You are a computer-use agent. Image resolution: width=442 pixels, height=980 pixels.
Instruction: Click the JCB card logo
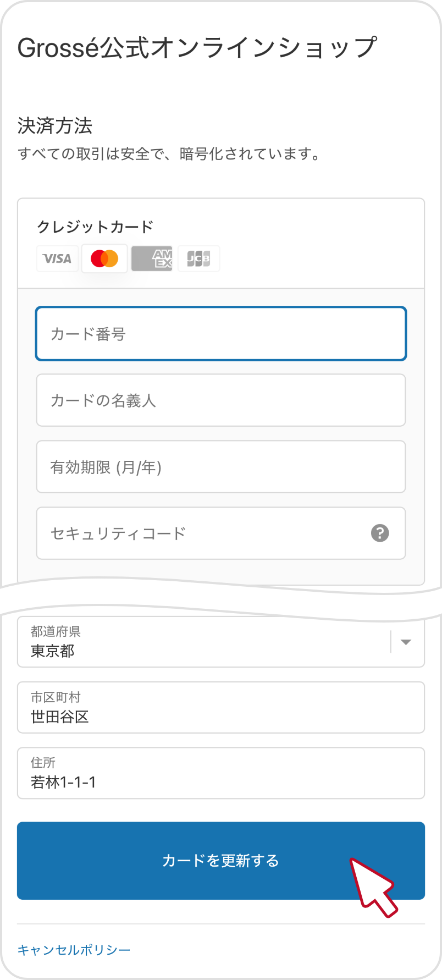(x=198, y=258)
